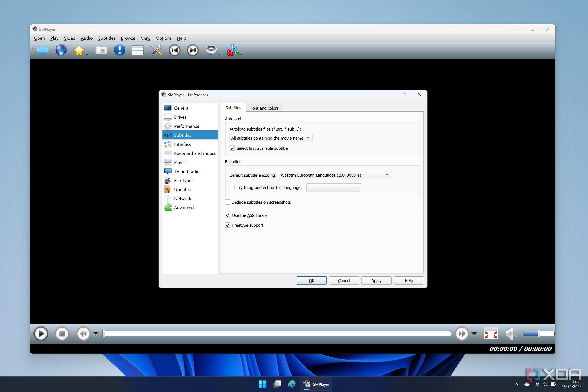The image size is (588, 392).
Task: Click the previous track toolbar icon
Action: click(175, 50)
